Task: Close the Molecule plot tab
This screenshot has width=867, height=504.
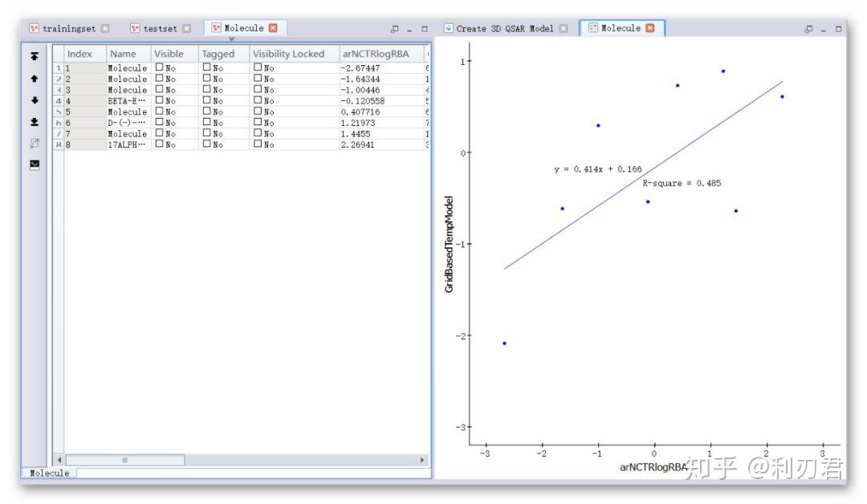Action: coord(650,27)
